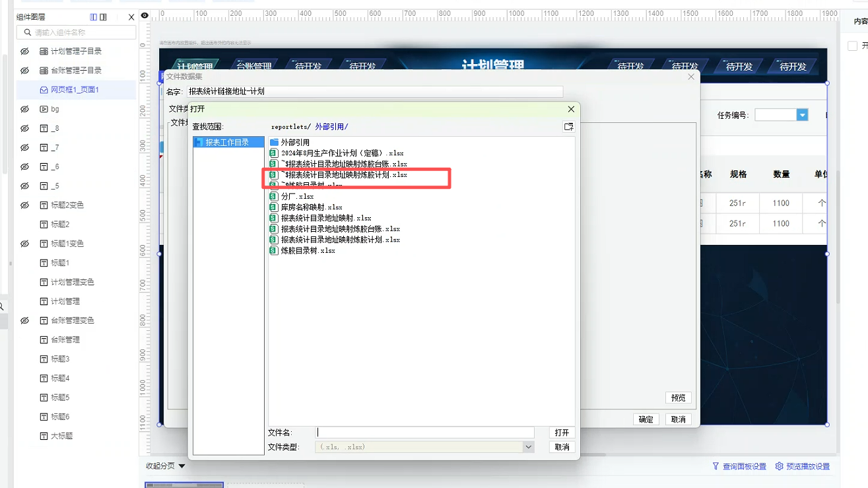The width and height of the screenshot is (868, 488).
Task: Toggle visibility of bg layer
Action: click(x=24, y=109)
